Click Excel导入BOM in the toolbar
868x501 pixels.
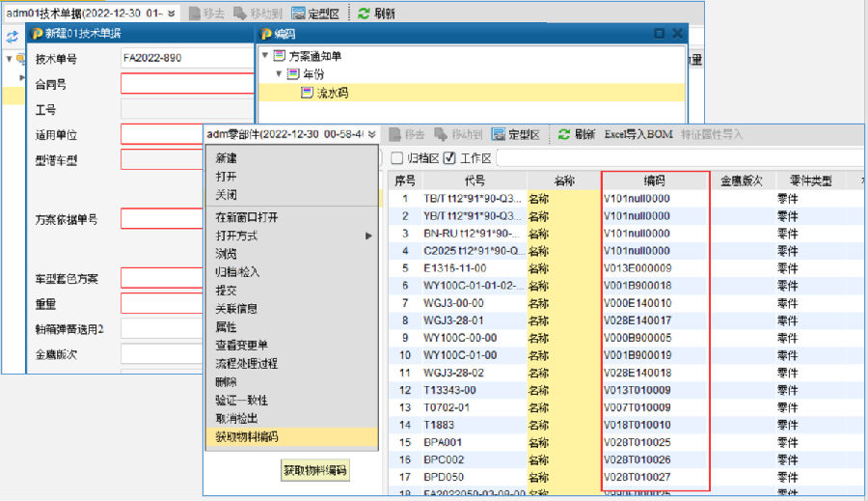click(x=637, y=134)
